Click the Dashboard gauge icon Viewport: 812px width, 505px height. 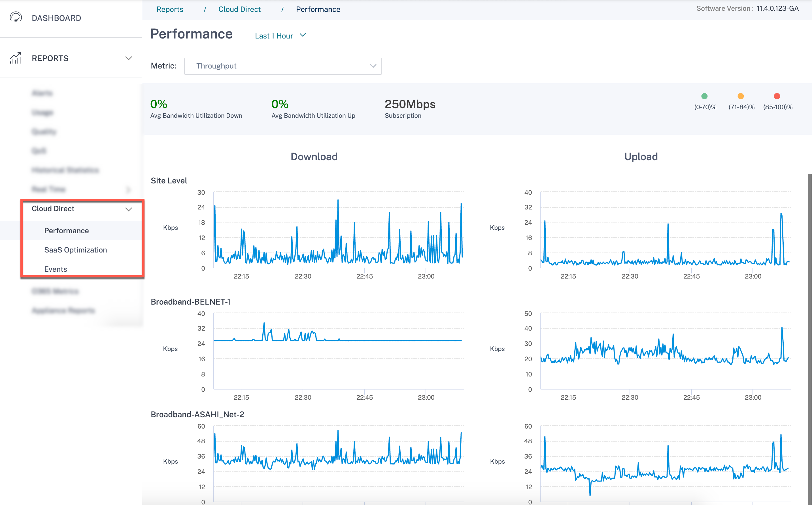(16, 17)
